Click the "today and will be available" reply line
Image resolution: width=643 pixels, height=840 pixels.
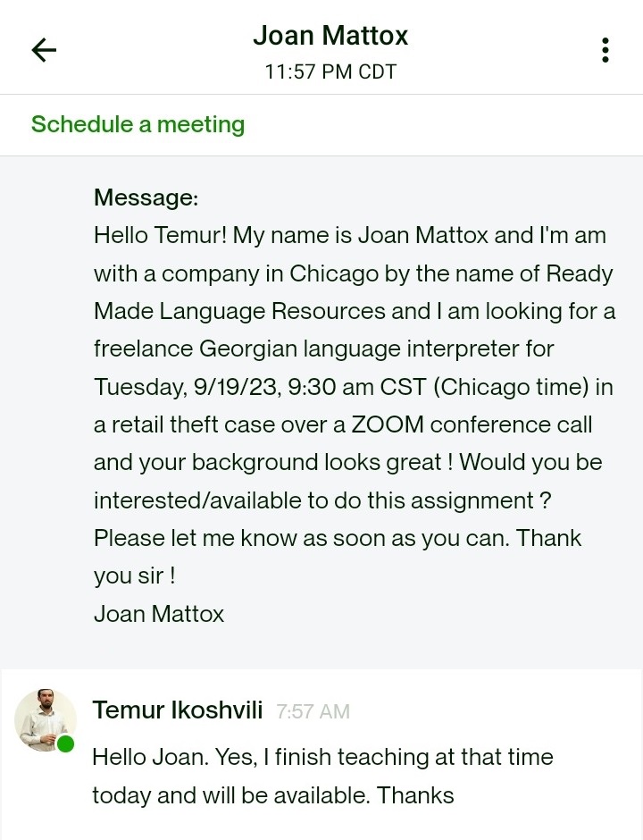pos(272,794)
